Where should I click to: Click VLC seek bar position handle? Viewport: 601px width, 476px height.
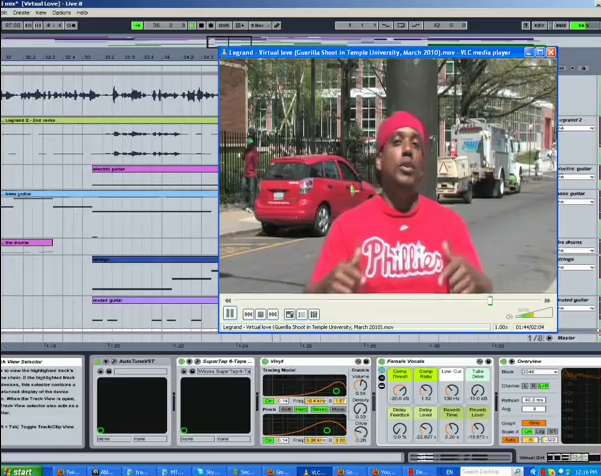490,300
